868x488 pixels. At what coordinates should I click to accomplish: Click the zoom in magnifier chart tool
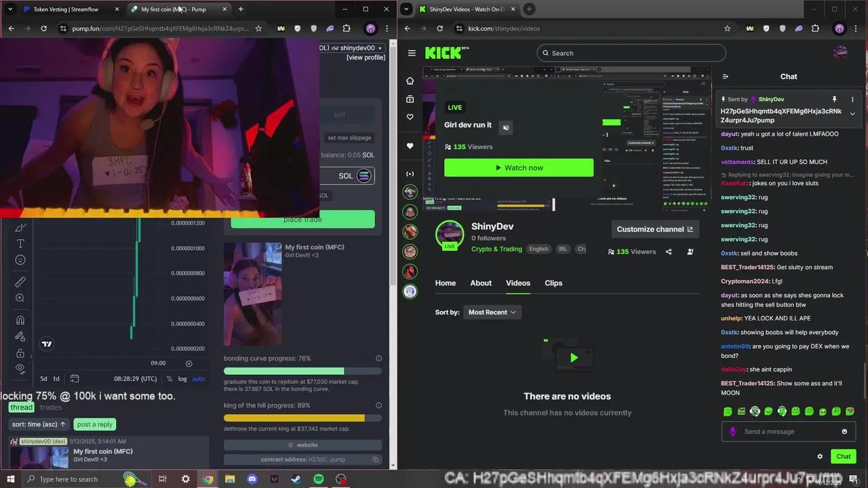click(x=20, y=298)
